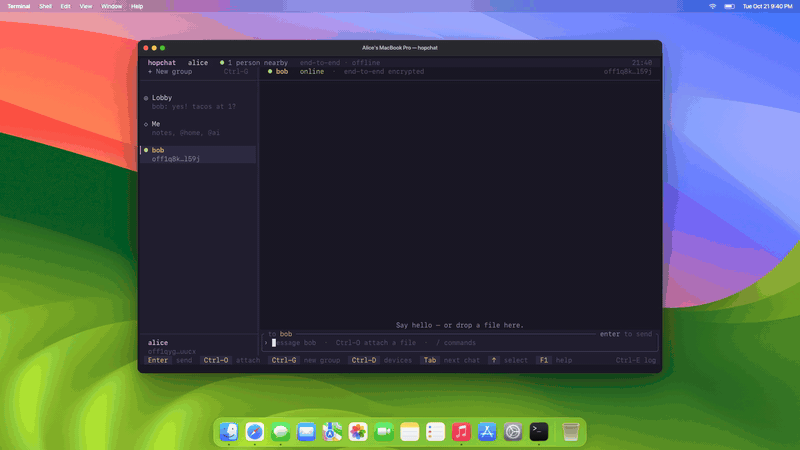This screenshot has width=800, height=450.
Task: Open Finder from the dock
Action: click(229, 432)
